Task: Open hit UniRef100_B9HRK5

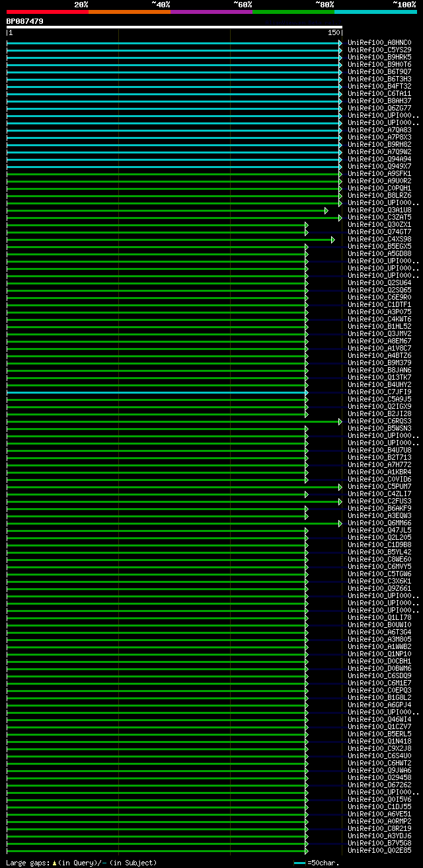Action: tap(379, 57)
